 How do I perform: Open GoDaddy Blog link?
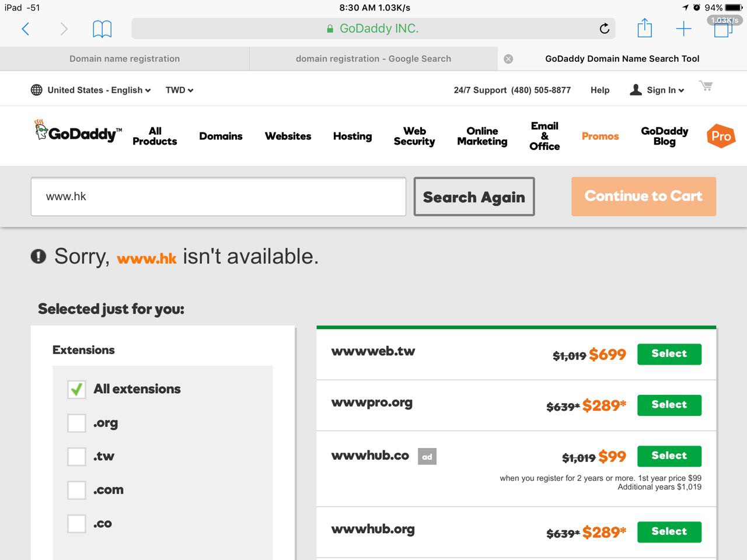point(664,136)
